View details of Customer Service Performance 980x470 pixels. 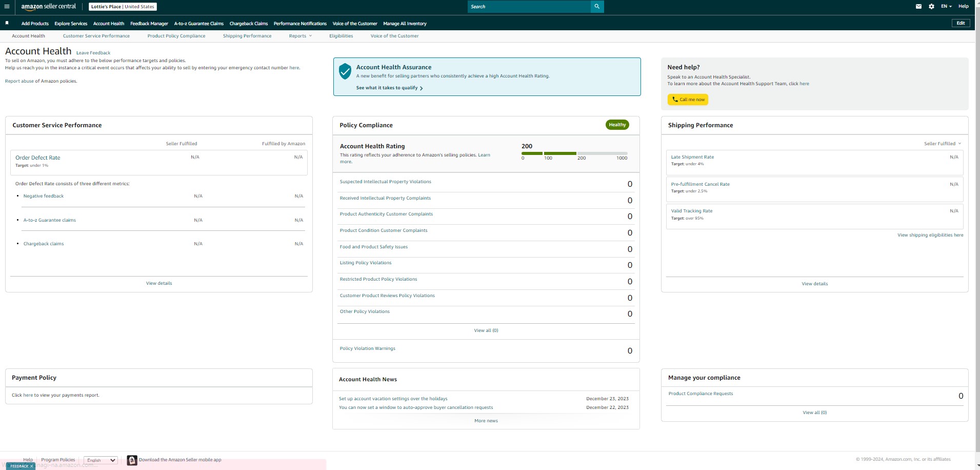pyautogui.click(x=159, y=283)
